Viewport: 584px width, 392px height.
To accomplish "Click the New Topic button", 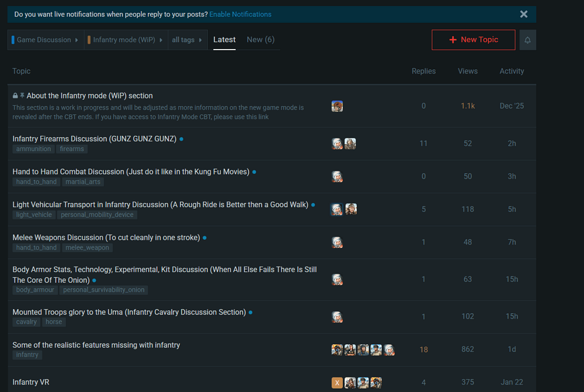I will 473,40.
